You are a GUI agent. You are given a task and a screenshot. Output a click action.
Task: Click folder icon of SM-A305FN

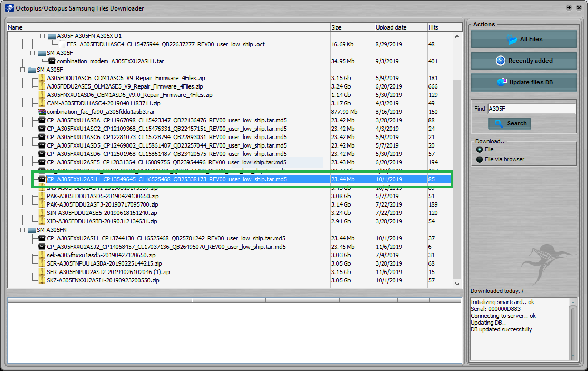tap(32, 230)
